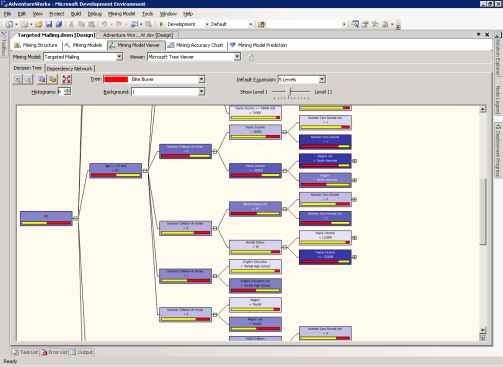This screenshot has height=367, width=503.
Task: Switch to the Mining Accuracy Chart tab
Action: tap(195, 45)
